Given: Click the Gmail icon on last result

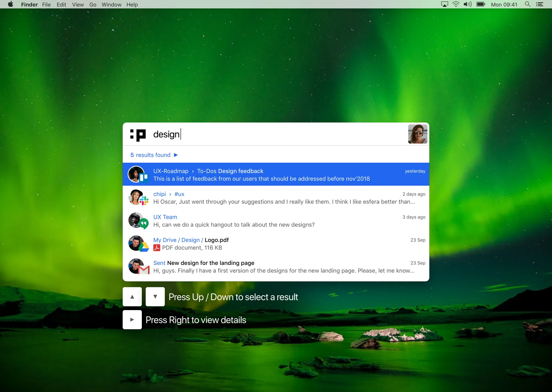Looking at the screenshot, I should 144,270.
